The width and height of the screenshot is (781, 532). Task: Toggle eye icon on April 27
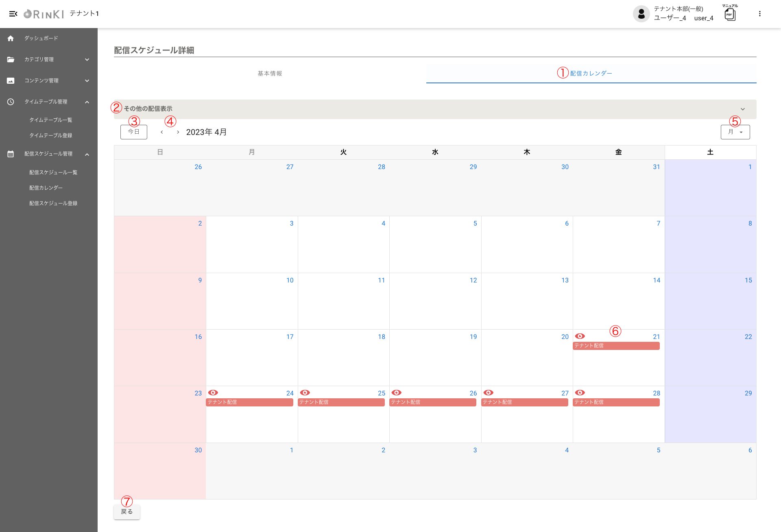[x=488, y=393]
